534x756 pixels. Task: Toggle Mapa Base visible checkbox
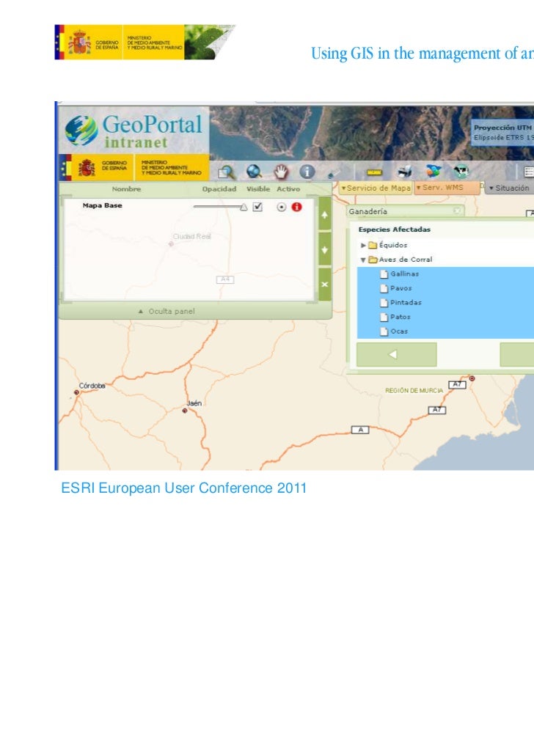click(257, 207)
